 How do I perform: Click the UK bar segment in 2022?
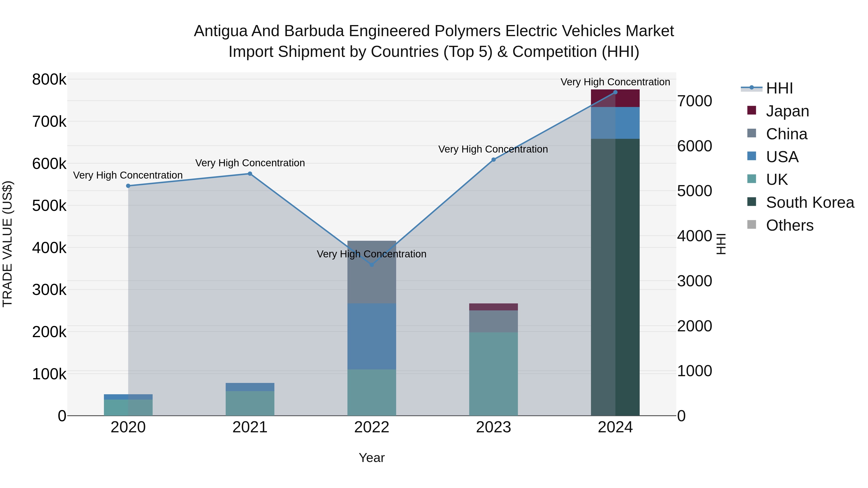[372, 392]
